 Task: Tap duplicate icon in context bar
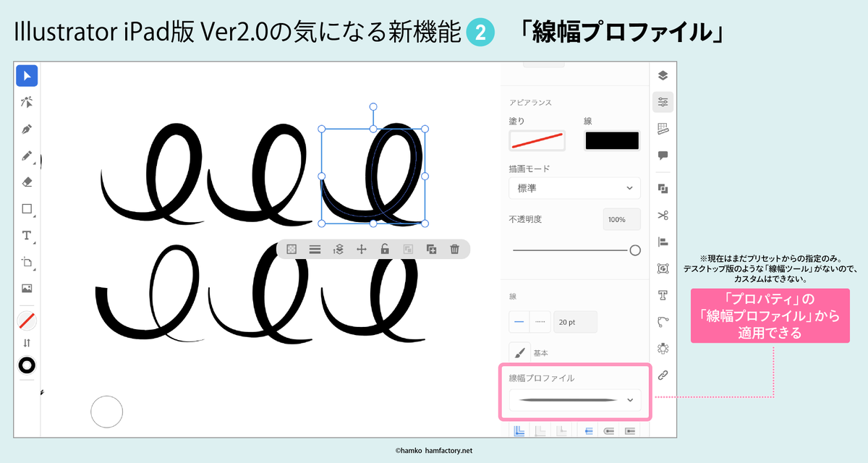(432, 249)
